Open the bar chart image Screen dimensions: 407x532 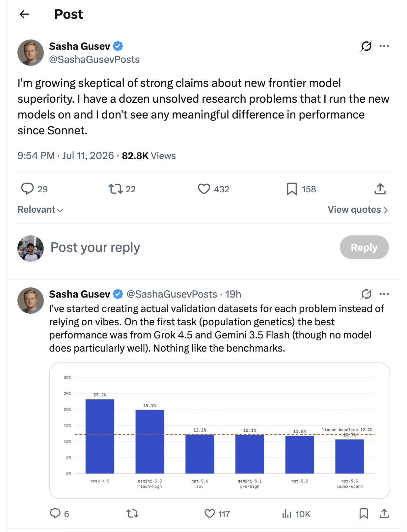pos(220,431)
